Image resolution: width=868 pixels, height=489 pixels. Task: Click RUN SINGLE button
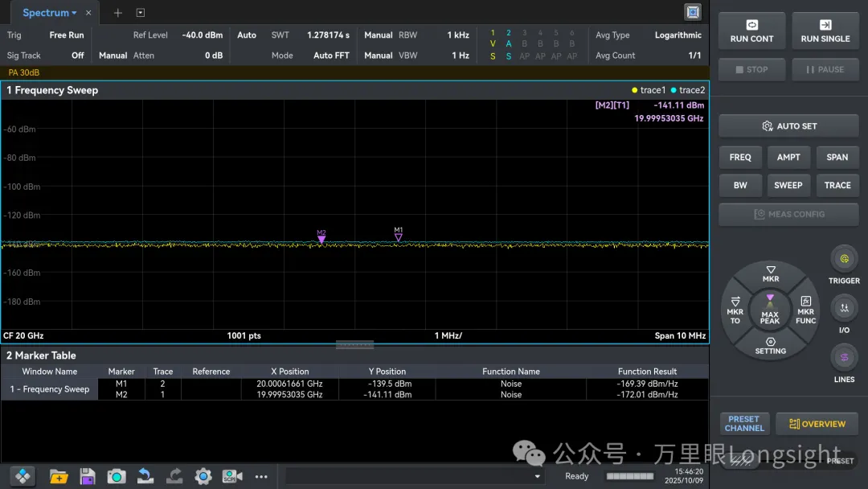825,31
